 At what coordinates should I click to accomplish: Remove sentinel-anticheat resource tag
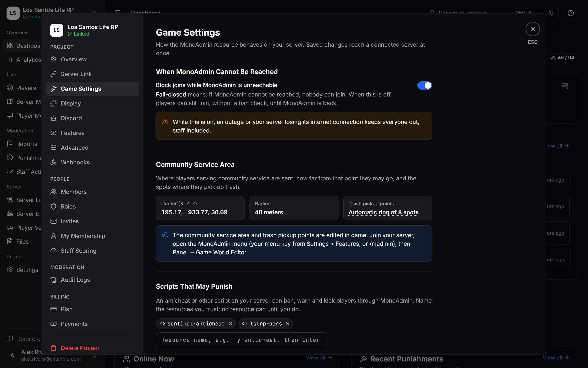coord(230,323)
